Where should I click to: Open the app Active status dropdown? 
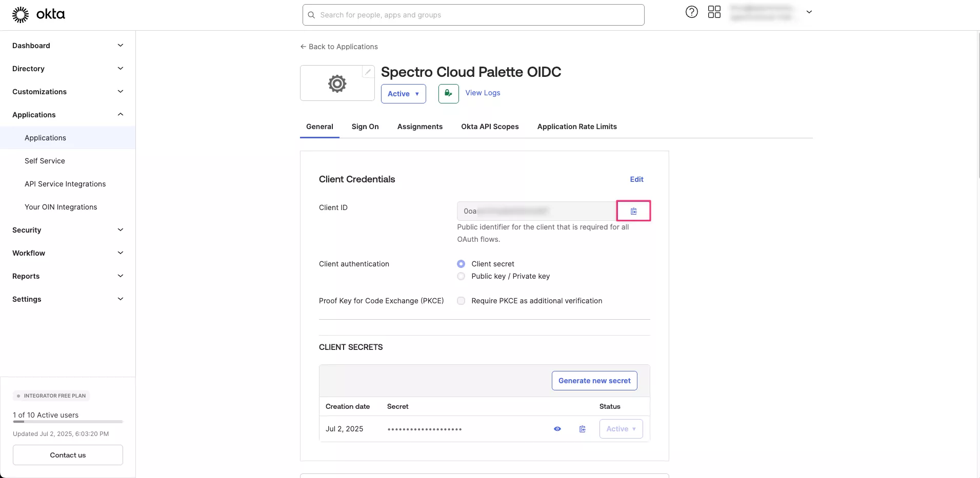tap(403, 94)
